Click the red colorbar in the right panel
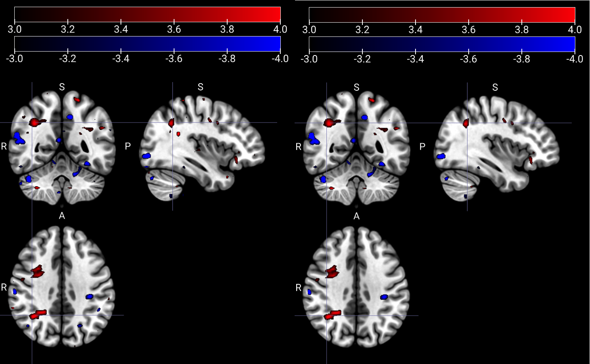This screenshot has width=590, height=364. point(442,15)
